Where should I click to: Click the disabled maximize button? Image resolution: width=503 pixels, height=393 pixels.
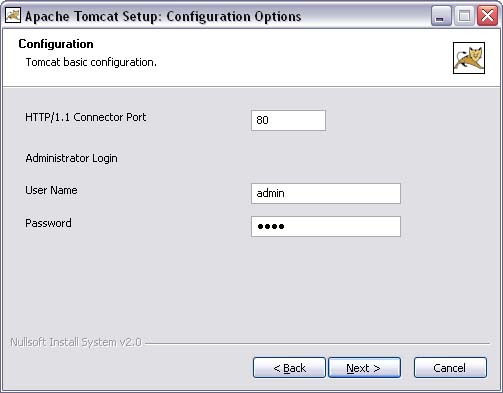point(464,16)
